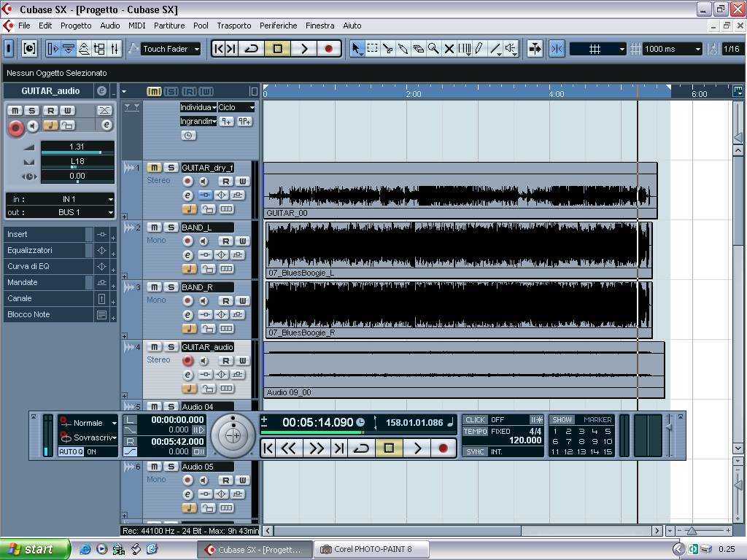747x560 pixels.
Task: Select the Mute X tool in toolbar
Action: tap(449, 49)
